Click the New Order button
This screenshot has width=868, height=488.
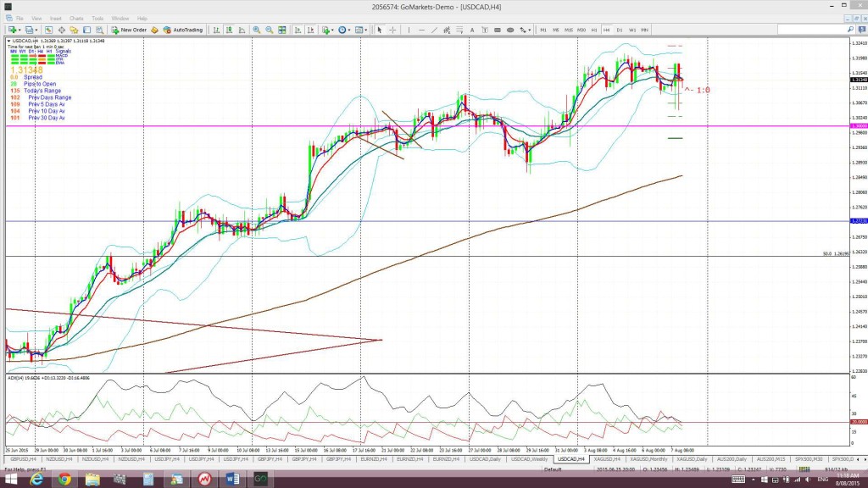tap(129, 30)
